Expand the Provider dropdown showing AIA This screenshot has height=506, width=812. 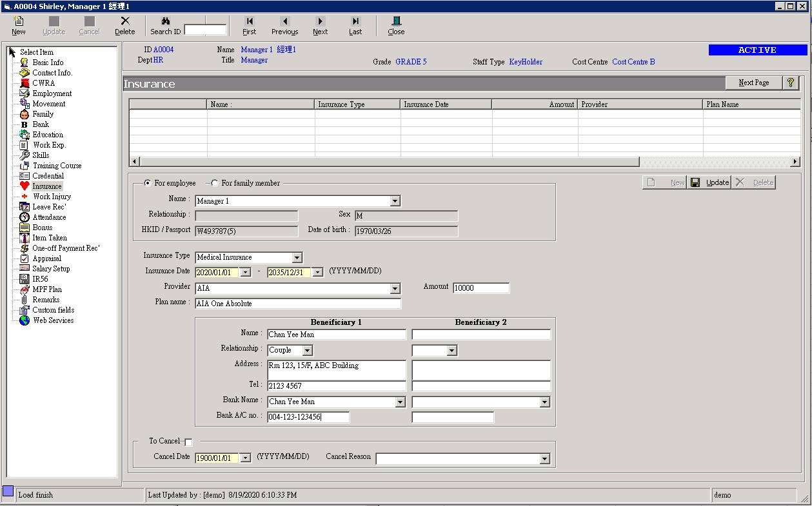(395, 289)
